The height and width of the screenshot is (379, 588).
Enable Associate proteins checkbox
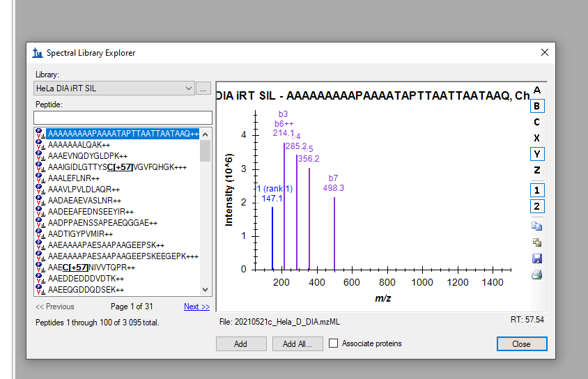pos(334,343)
